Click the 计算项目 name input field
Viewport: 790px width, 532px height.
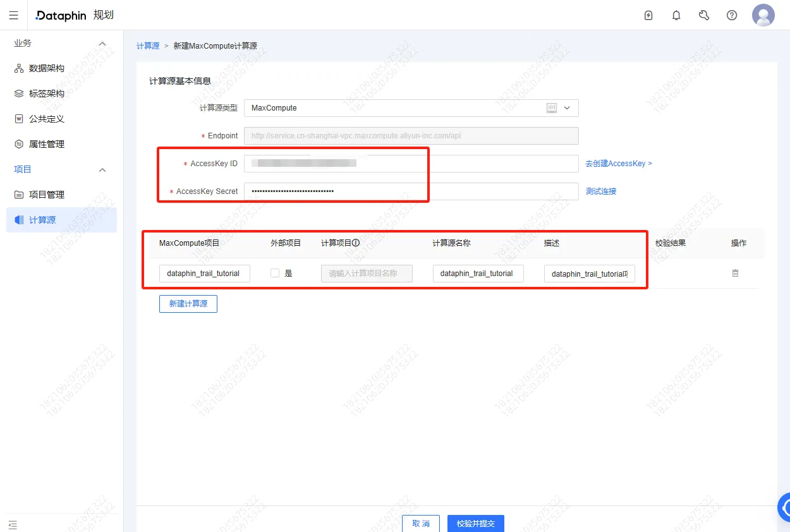pos(367,274)
